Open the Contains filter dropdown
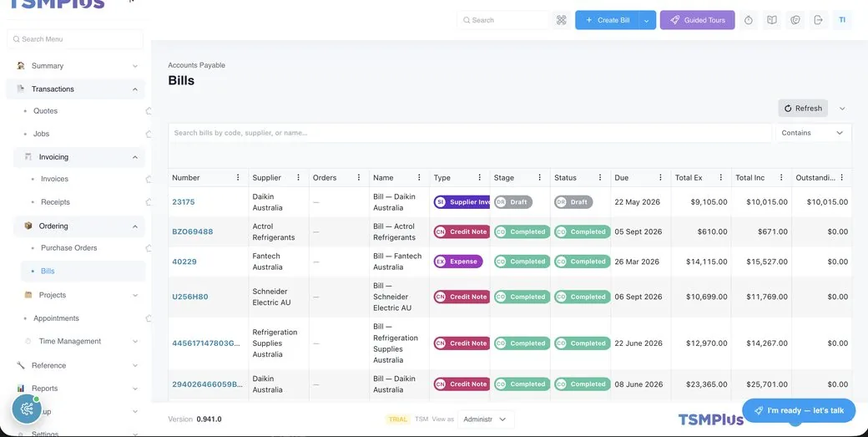 tap(813, 133)
